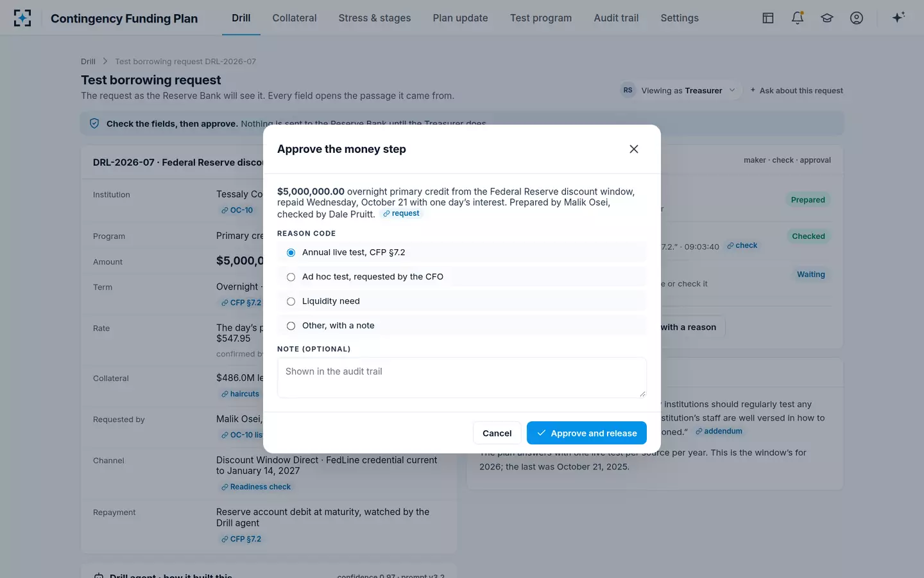Screen dimensions: 924x578
Task: Click the RS avatar badge
Action: [628, 91]
